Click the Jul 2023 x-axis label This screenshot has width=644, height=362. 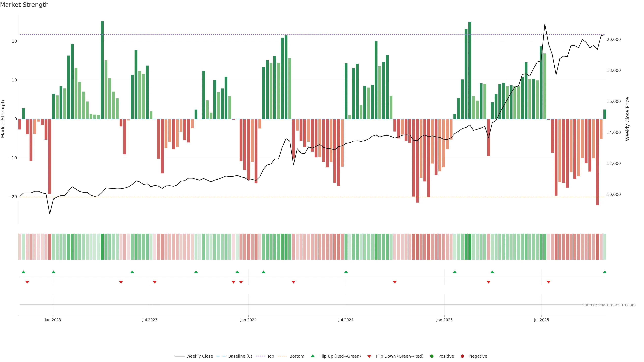150,320
